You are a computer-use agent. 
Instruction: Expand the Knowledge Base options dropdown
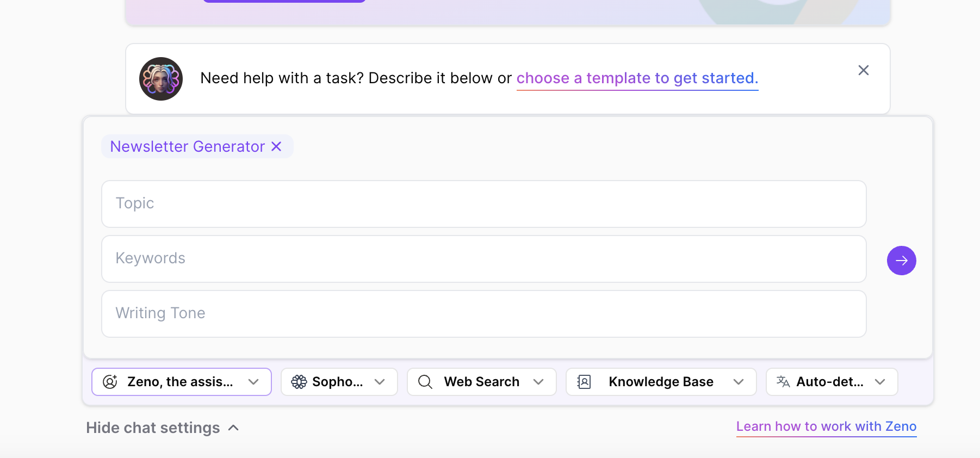(739, 382)
